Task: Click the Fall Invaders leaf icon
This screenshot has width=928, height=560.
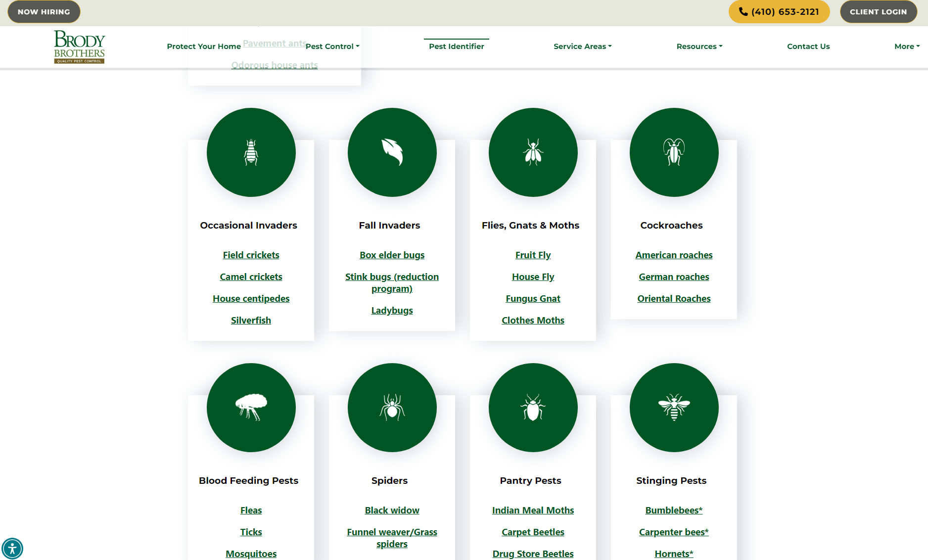Action: tap(392, 152)
